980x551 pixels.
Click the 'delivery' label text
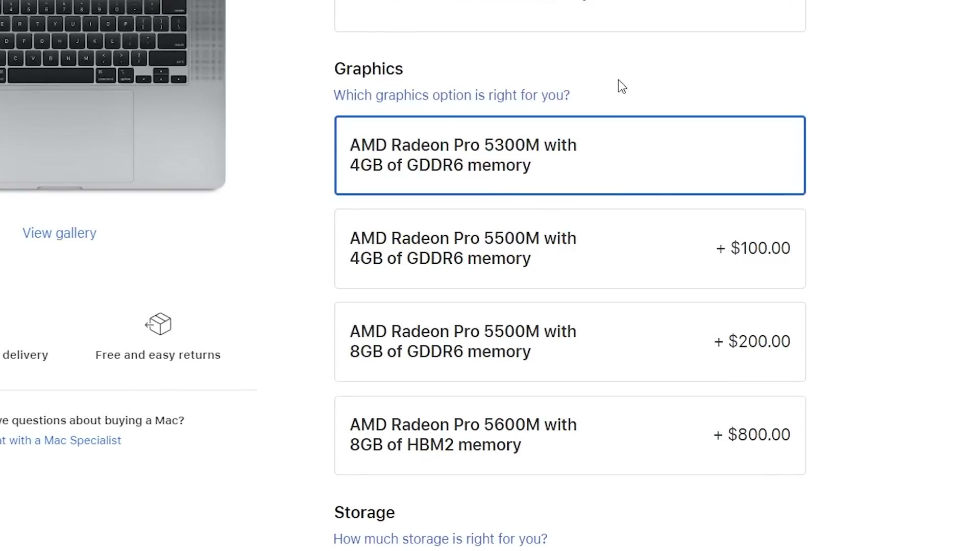[25, 355]
